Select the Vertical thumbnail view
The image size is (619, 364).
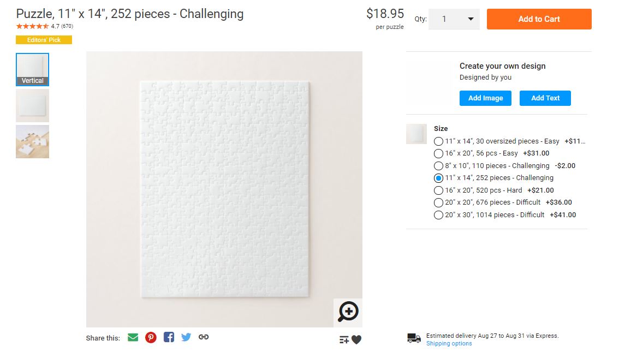(32, 69)
